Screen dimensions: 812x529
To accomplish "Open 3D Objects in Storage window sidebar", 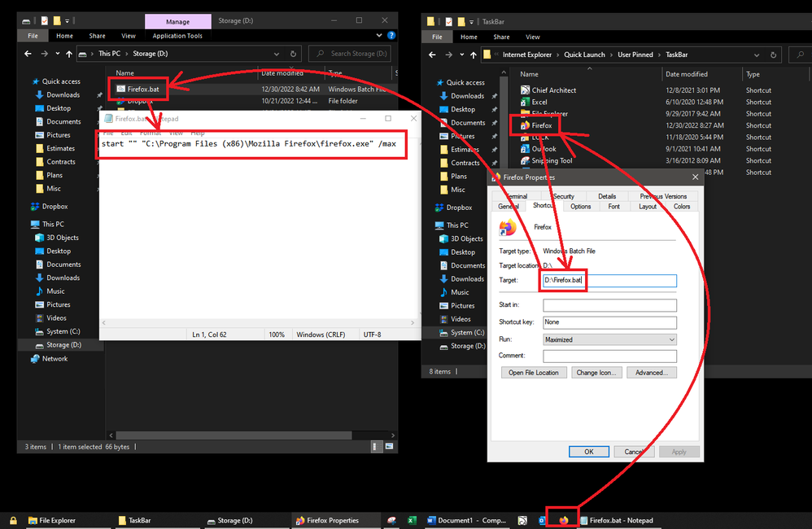I will tap(63, 238).
